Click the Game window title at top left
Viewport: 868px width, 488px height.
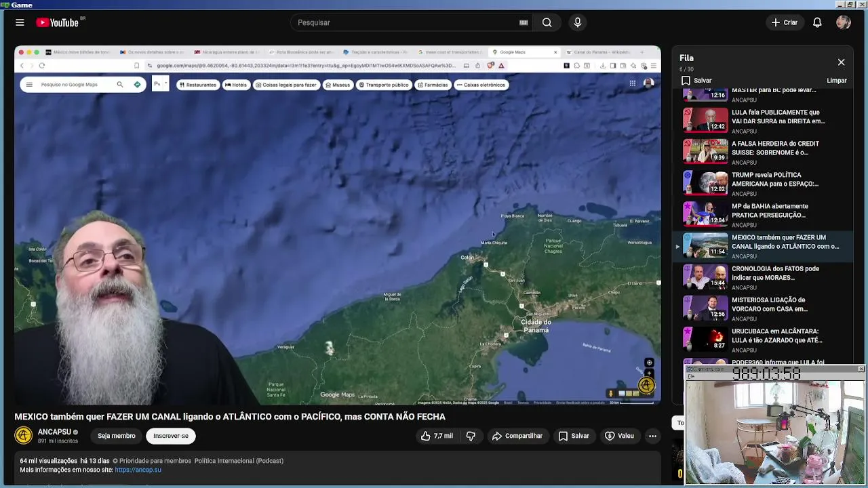pyautogui.click(x=22, y=5)
